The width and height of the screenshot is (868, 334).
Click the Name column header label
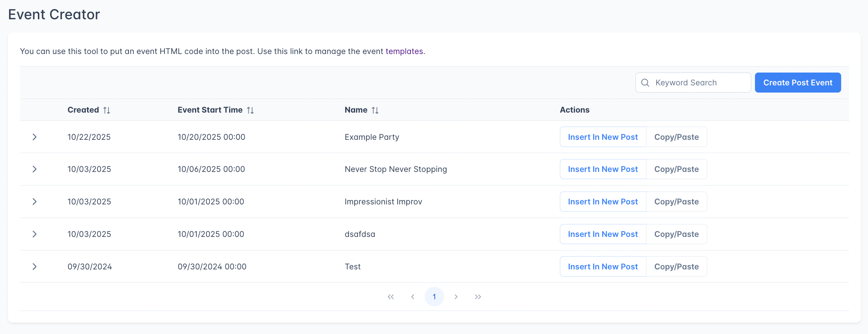coord(356,110)
